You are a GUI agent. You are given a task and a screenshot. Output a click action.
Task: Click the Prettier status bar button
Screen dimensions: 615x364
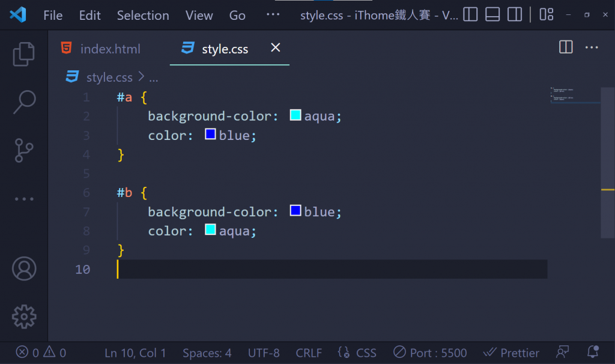click(511, 353)
